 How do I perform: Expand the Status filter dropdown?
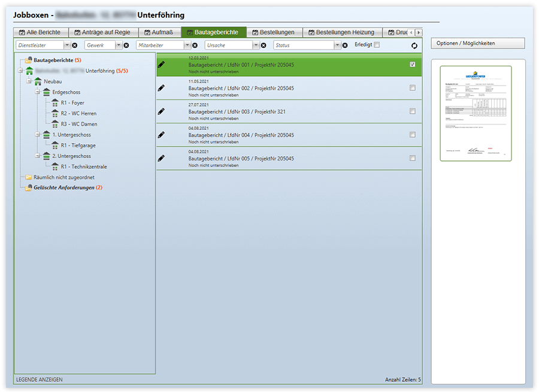[337, 44]
